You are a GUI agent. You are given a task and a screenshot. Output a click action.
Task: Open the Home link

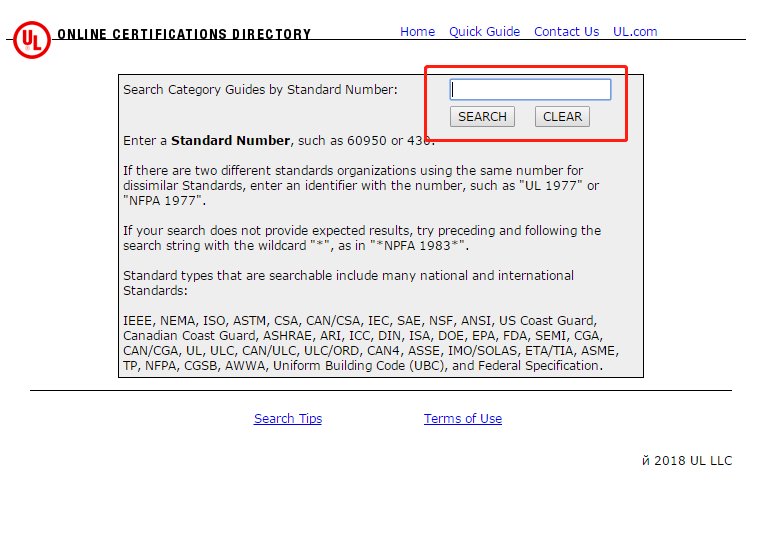tap(417, 32)
